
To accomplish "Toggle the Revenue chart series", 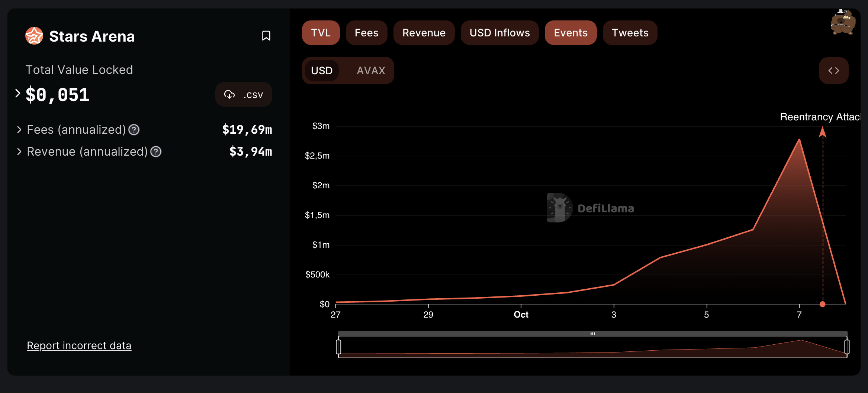I will coord(424,33).
